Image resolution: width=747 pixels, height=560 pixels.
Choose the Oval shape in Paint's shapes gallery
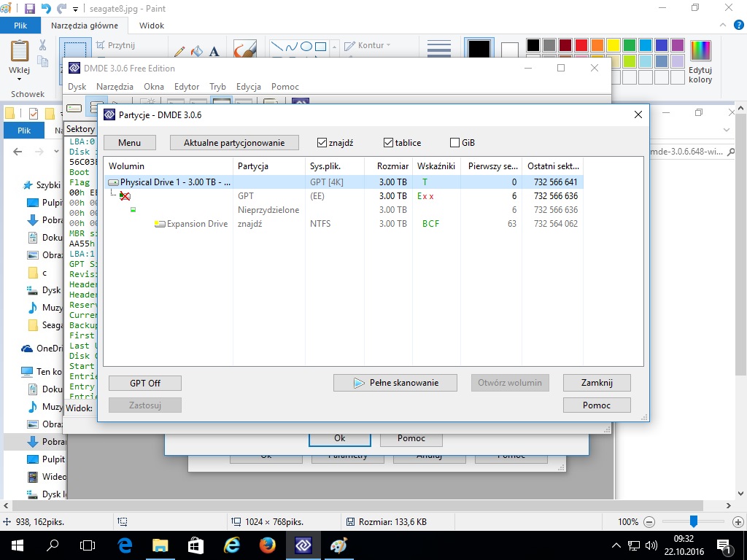point(306,46)
